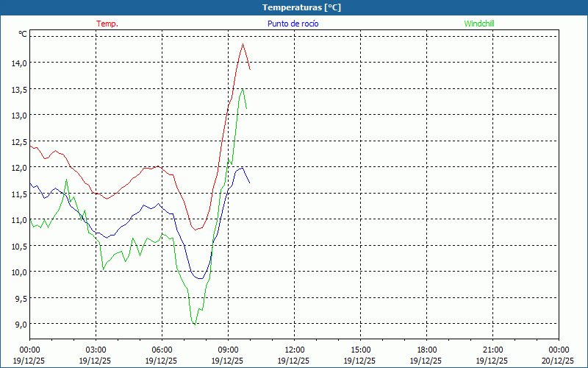Click the 15:00 time axis label
Viewport: 588px width, 368px height.
pos(360,350)
